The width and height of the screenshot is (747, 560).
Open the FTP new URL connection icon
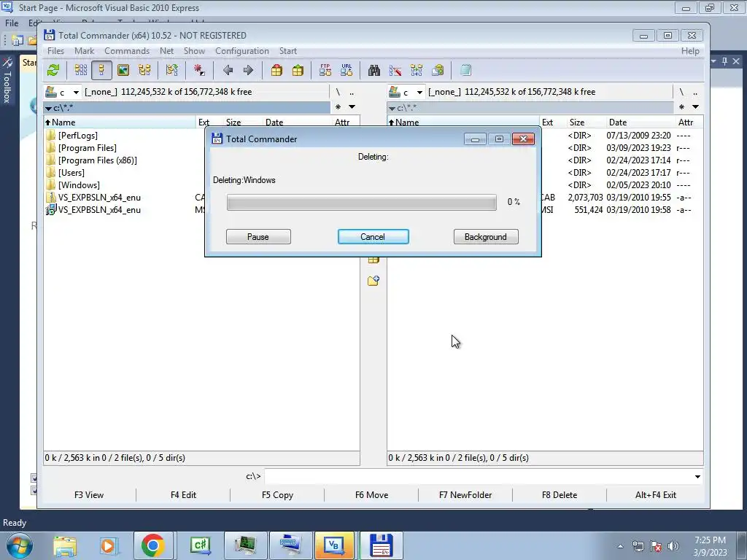coord(347,71)
